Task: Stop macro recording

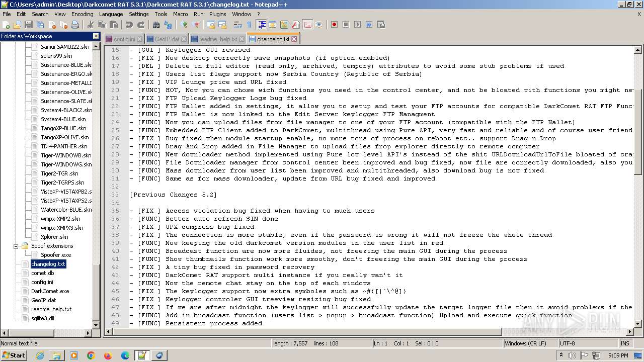Action: 346,25
